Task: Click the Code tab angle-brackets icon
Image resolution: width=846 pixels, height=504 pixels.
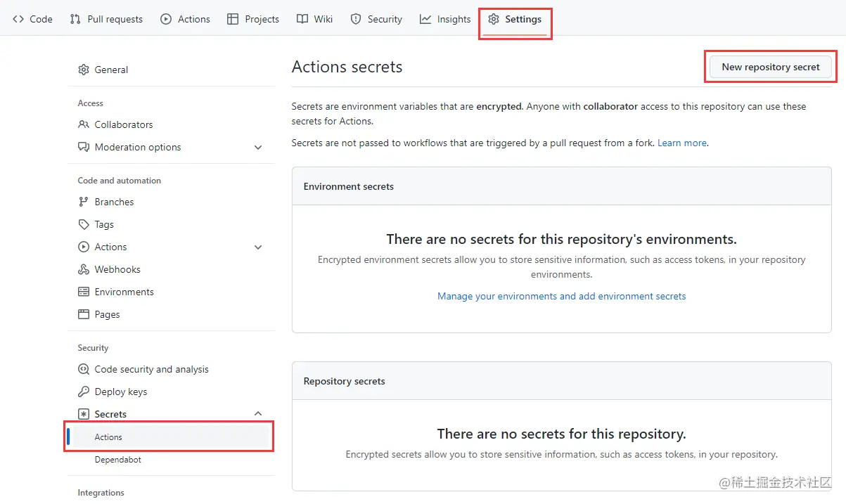Action: (18, 19)
